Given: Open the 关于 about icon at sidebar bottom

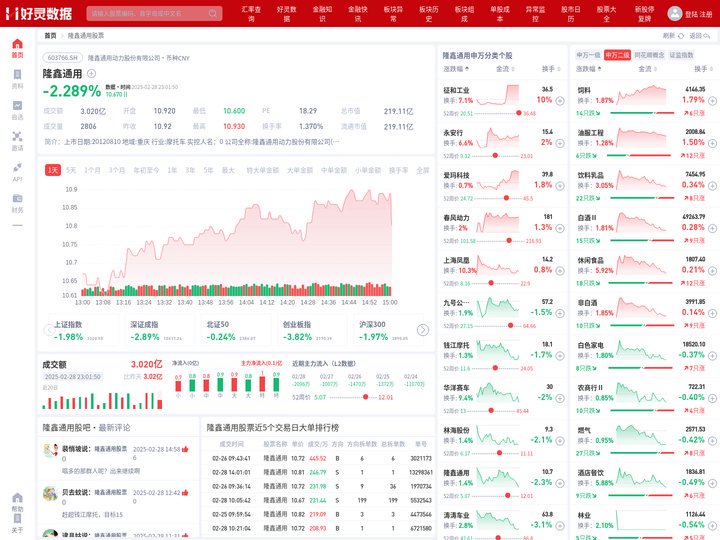Looking at the screenshot, I should [x=17, y=519].
